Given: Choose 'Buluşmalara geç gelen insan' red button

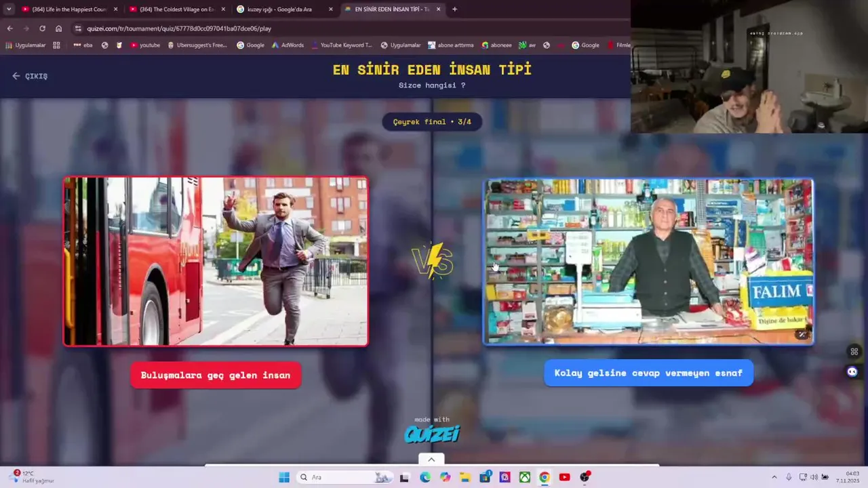Looking at the screenshot, I should [216, 375].
